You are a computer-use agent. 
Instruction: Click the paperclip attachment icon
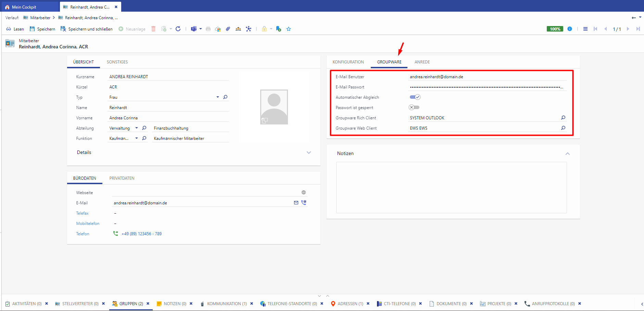228,29
